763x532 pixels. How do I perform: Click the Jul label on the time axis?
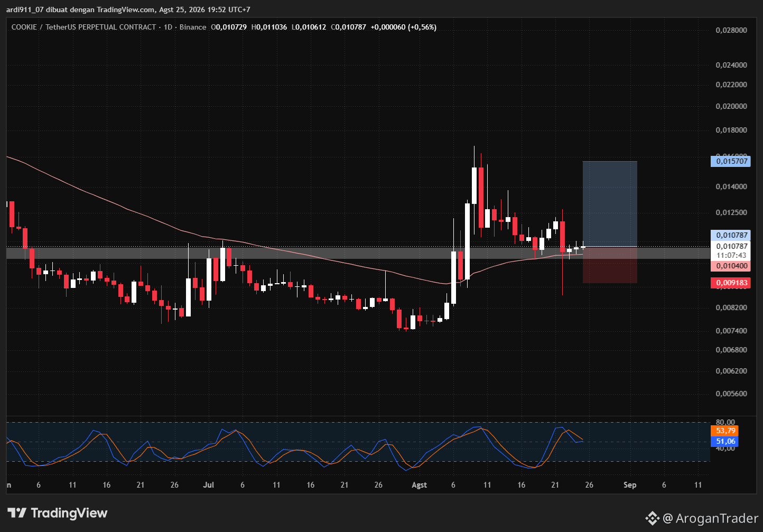pyautogui.click(x=209, y=485)
